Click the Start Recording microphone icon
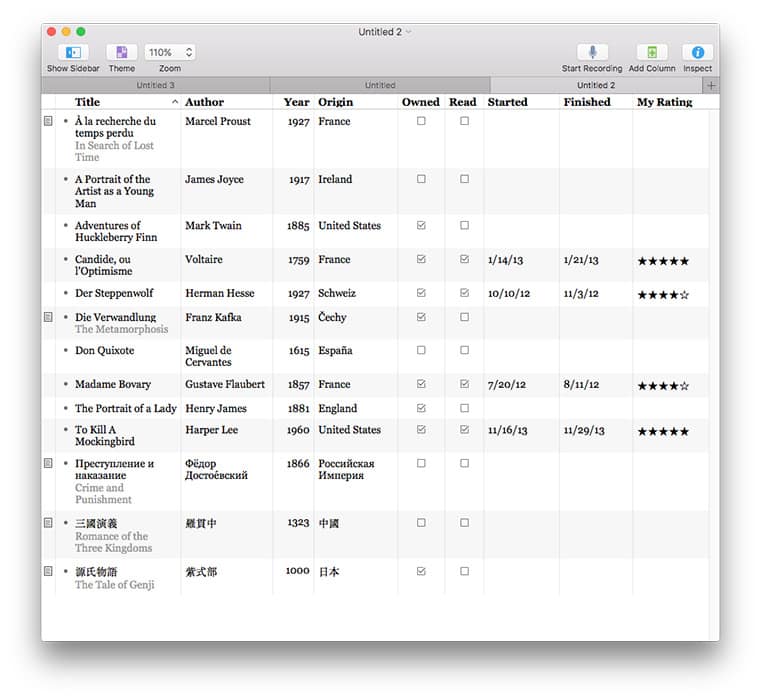 point(592,52)
